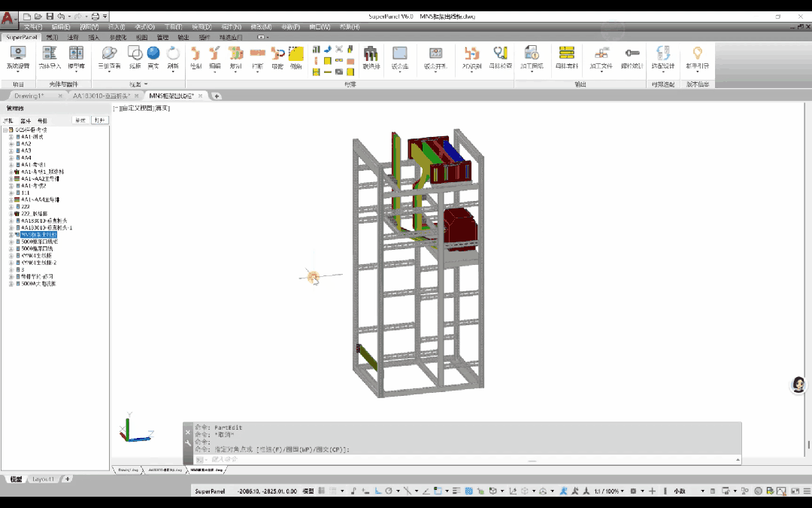Click the 加工图纸 processing drawing icon
The image size is (812, 508).
pos(531,57)
